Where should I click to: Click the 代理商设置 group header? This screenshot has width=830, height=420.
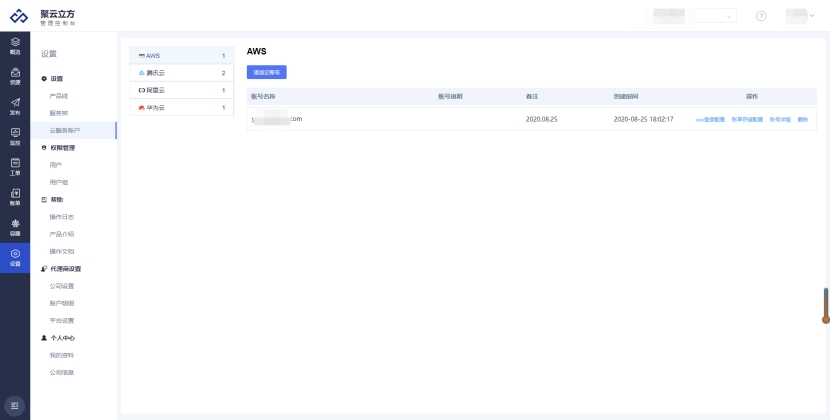[61, 269]
